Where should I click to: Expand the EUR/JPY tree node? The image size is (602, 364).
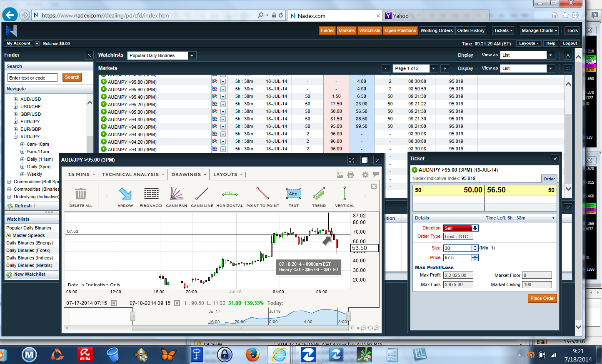point(16,122)
